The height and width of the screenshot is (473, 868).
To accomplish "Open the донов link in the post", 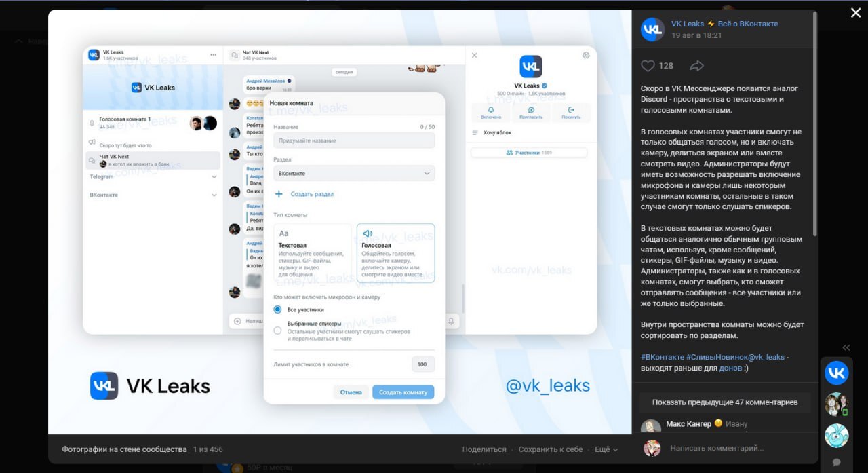I will pos(730,368).
